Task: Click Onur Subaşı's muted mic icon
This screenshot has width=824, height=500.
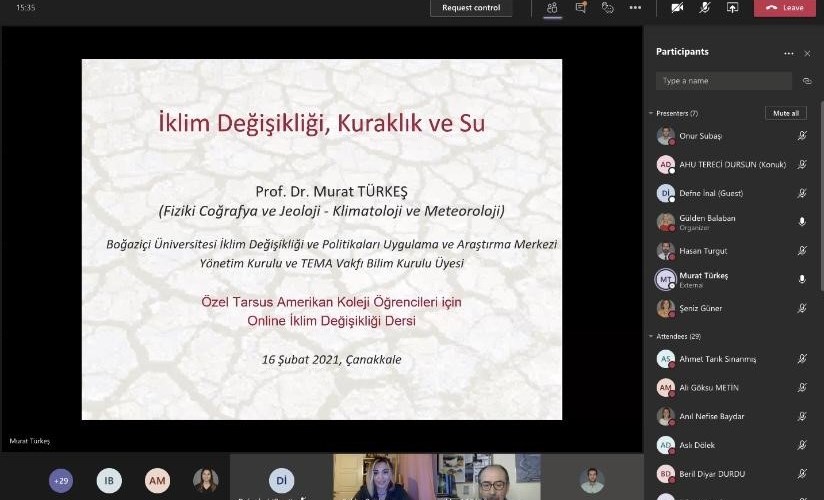Action: (x=802, y=136)
